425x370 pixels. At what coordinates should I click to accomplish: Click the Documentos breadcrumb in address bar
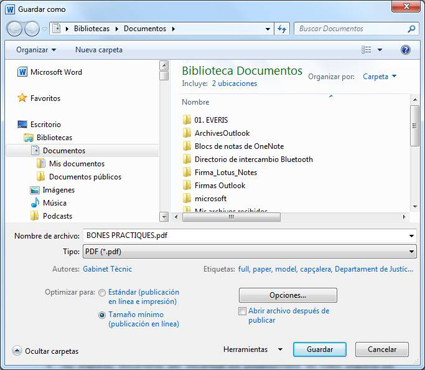pyautogui.click(x=145, y=29)
